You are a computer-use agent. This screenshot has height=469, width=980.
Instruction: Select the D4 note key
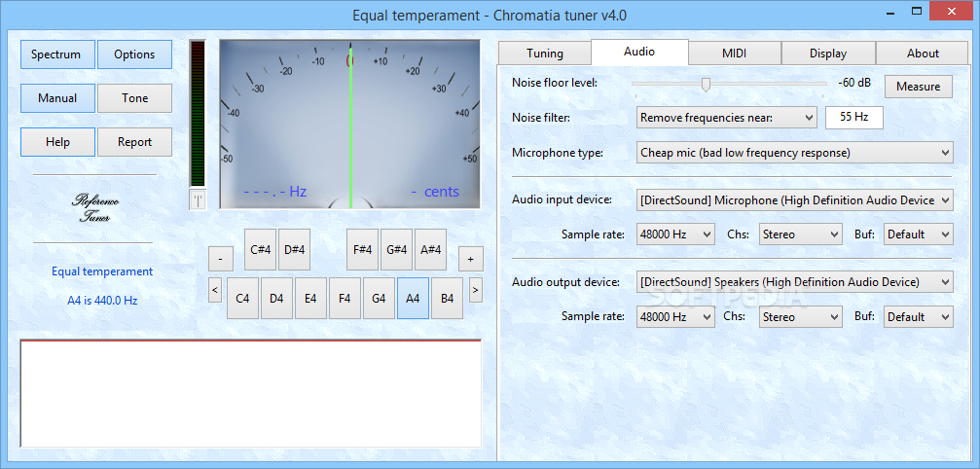277,298
